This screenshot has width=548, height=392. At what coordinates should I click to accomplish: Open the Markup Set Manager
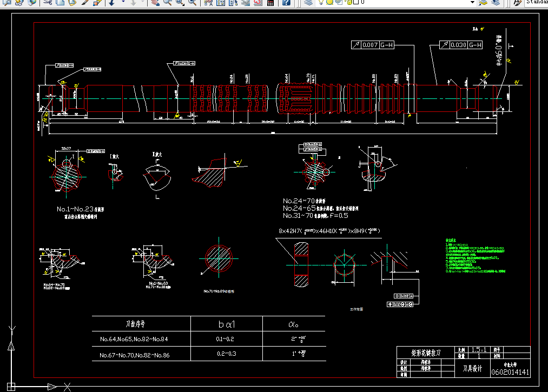pyautogui.click(x=258, y=2)
